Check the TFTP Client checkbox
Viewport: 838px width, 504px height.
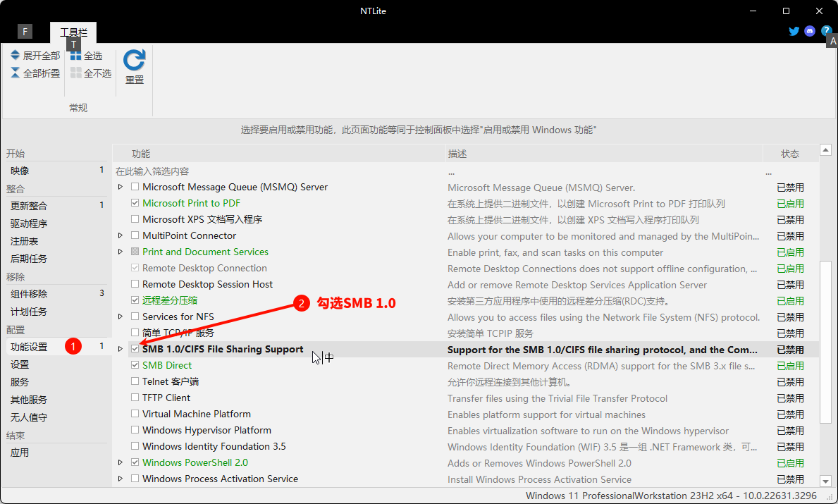(135, 398)
